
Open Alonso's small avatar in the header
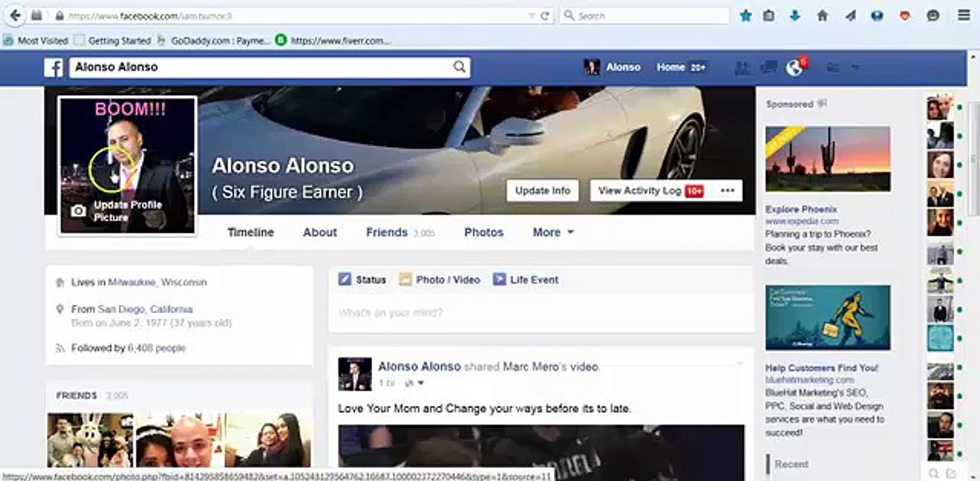coord(591,67)
